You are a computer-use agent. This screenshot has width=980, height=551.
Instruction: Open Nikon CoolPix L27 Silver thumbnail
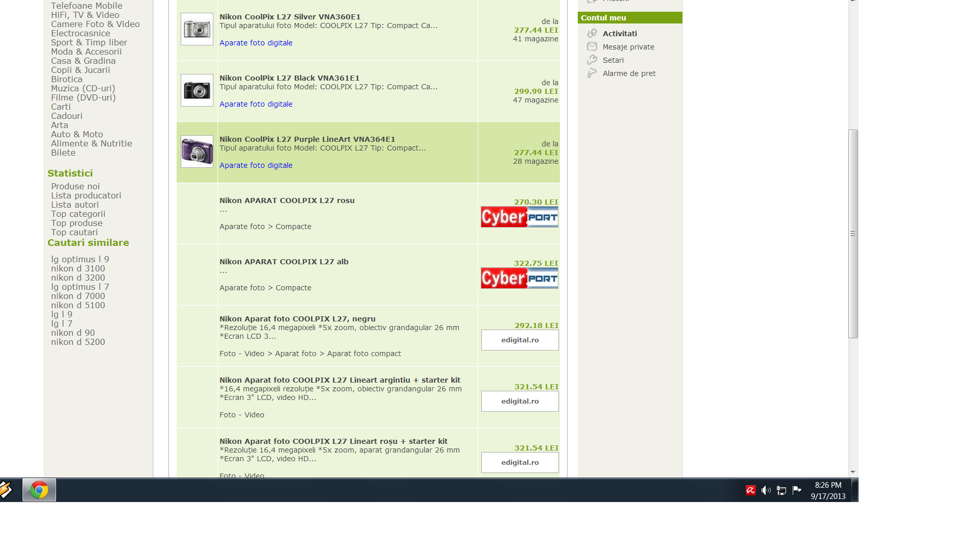[197, 29]
